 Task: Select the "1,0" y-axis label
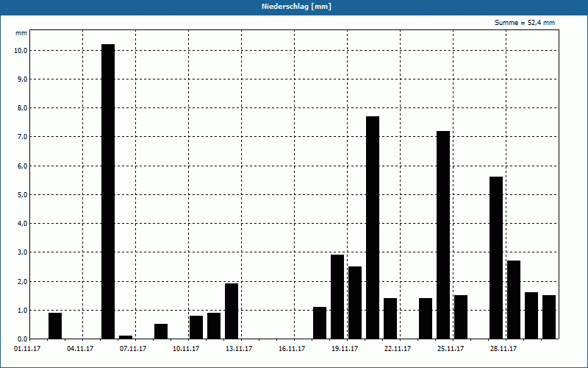22,311
